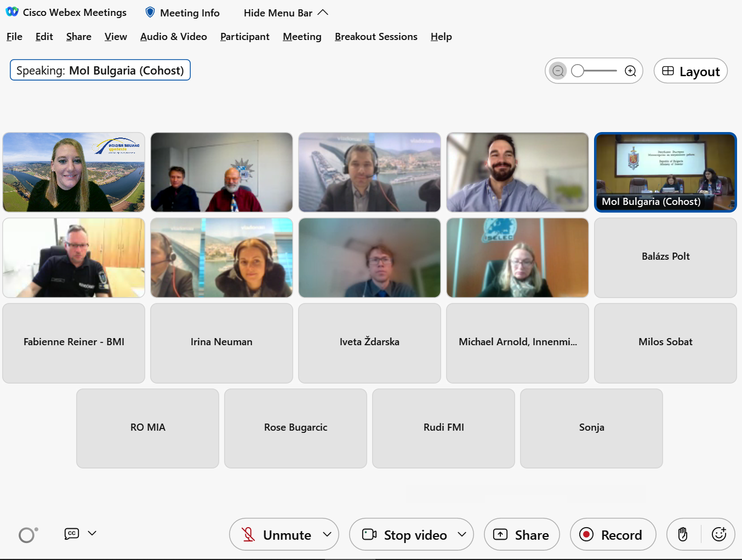Expand the audio options arrow beside Unmute

tap(327, 534)
